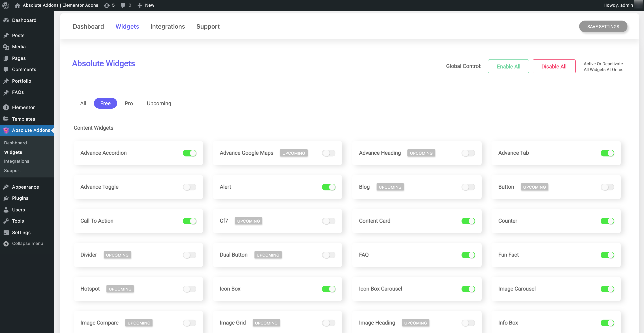Click the Portfolio pin icon
Viewport: 644px width, 333px height.
[x=6, y=81]
